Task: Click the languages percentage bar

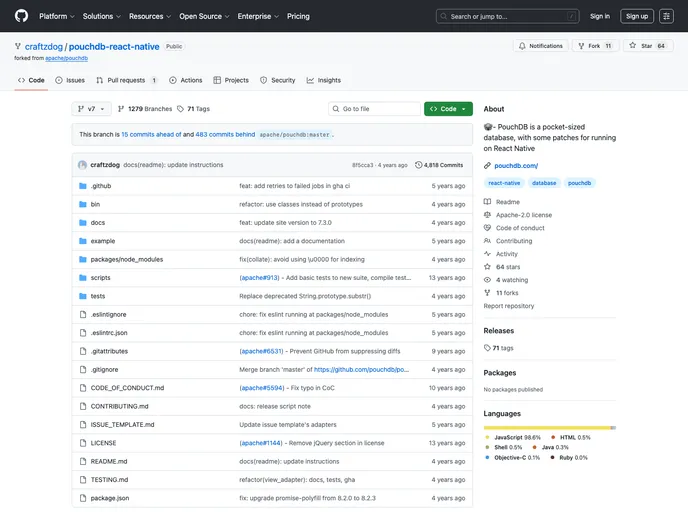Action: coord(549,427)
